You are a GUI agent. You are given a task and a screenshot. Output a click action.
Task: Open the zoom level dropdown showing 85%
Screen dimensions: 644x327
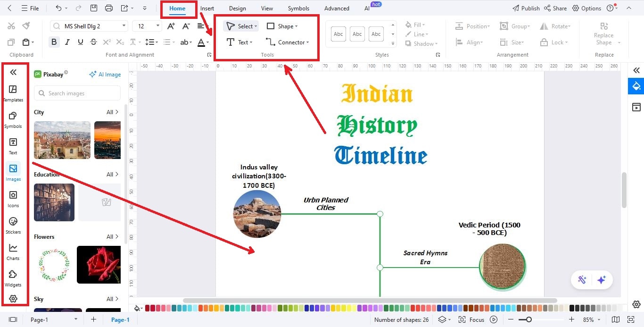tap(591, 319)
